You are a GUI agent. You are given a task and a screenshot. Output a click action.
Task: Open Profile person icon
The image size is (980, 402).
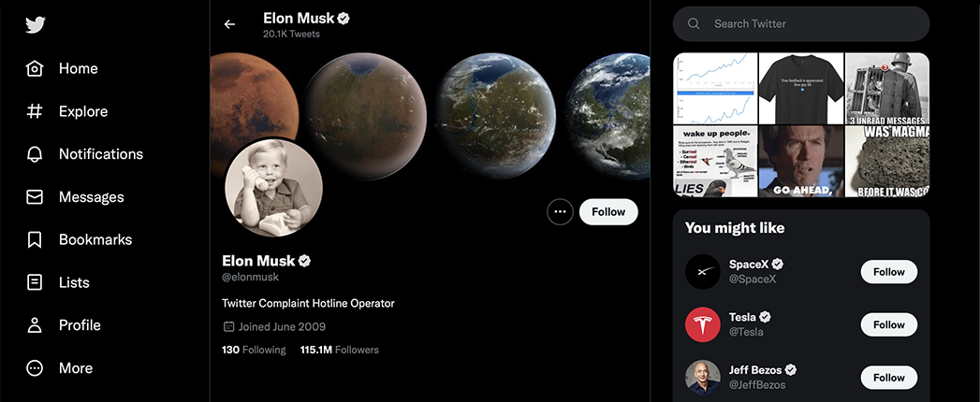point(35,325)
